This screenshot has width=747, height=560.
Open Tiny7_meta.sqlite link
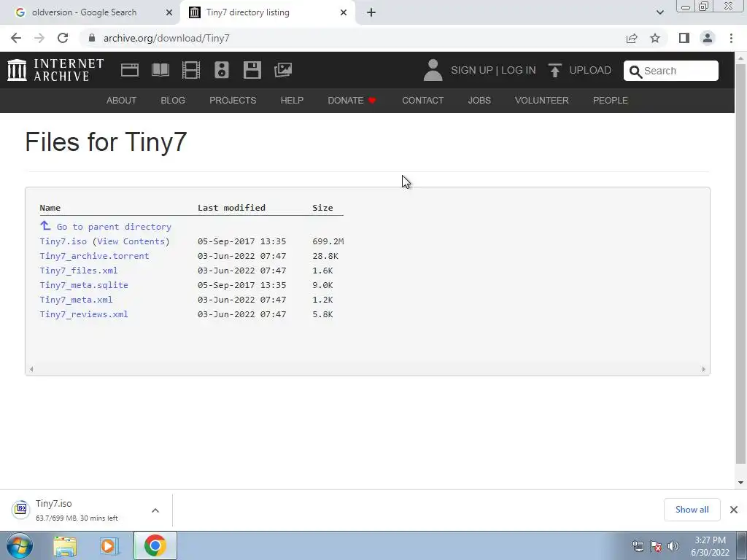[84, 285]
